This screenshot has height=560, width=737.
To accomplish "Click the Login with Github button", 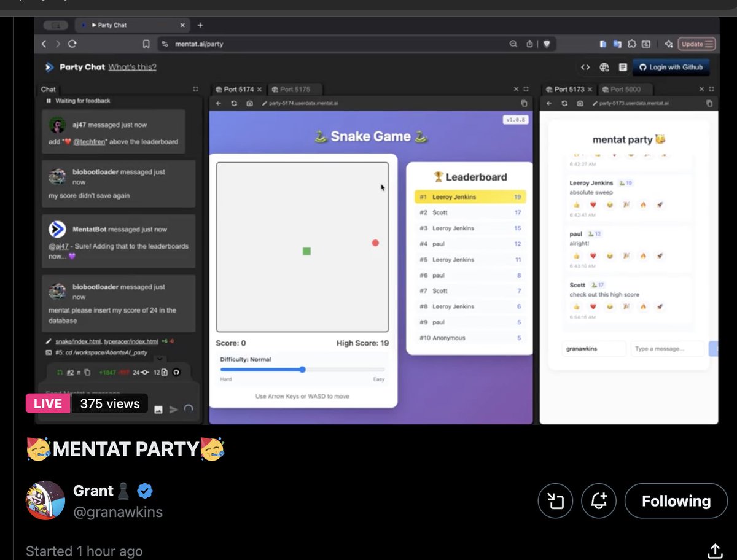I will click(671, 68).
